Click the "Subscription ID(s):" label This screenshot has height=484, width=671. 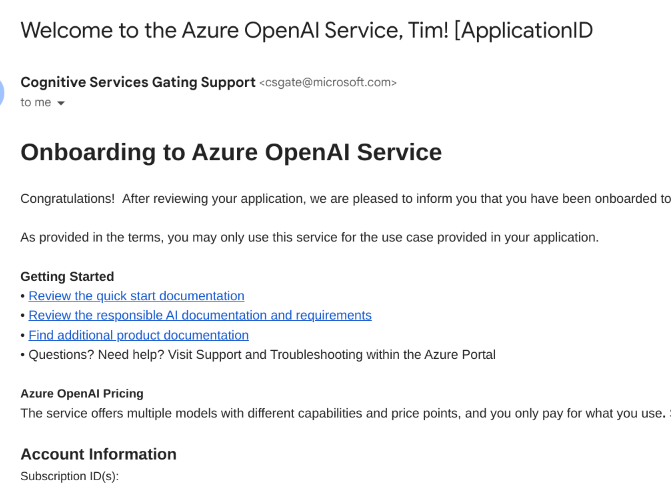click(x=70, y=476)
